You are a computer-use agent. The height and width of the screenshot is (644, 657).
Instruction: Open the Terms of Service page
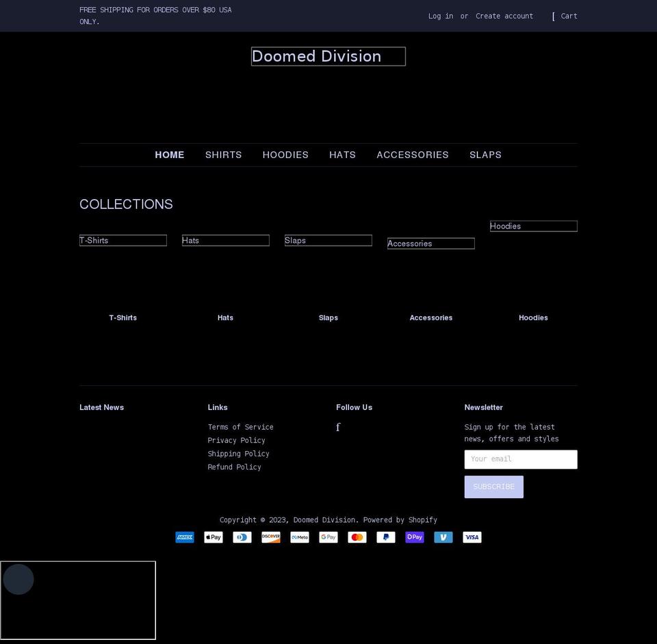tap(240, 426)
